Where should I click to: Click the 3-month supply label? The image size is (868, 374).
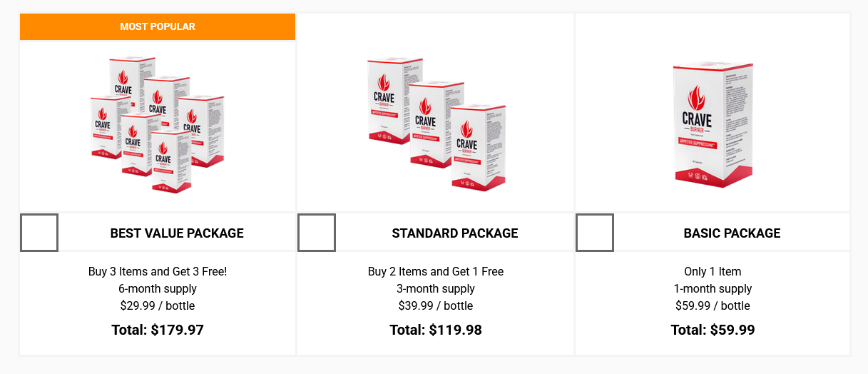click(x=436, y=288)
